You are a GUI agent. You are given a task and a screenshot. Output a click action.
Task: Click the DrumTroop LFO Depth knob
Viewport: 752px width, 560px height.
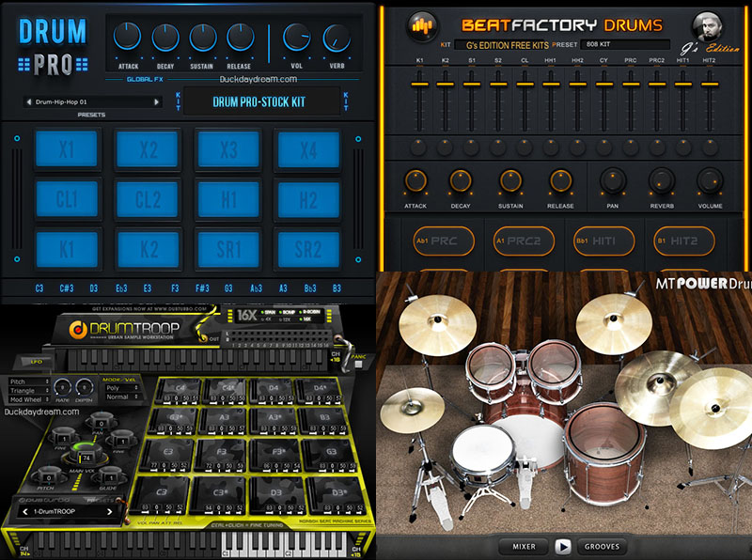(84, 387)
